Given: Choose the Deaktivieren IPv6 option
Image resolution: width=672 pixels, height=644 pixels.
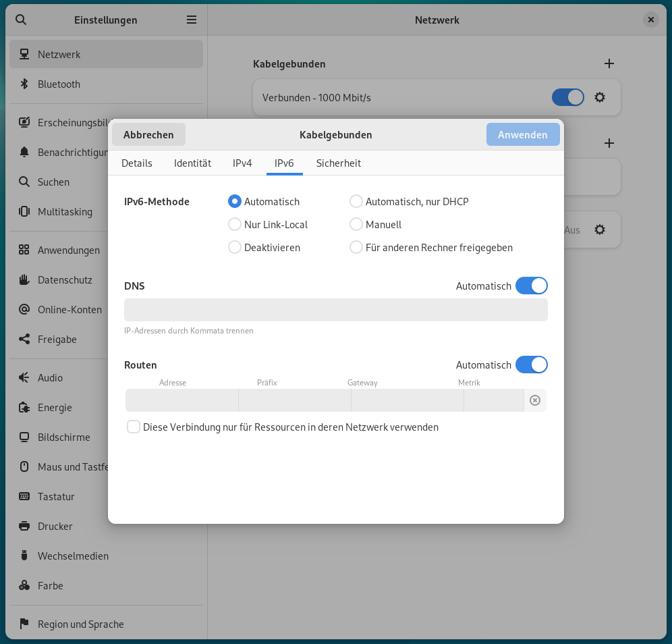Looking at the screenshot, I should pos(235,247).
